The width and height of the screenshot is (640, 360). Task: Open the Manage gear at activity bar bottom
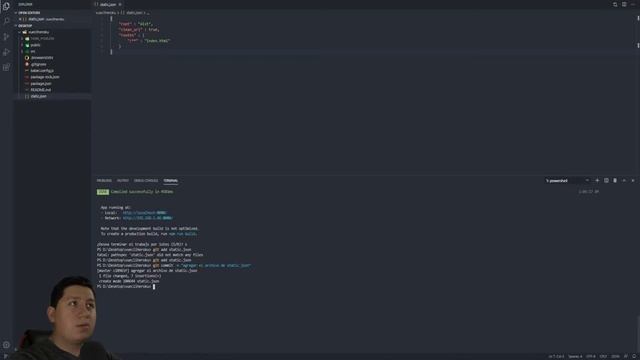pos(6,345)
